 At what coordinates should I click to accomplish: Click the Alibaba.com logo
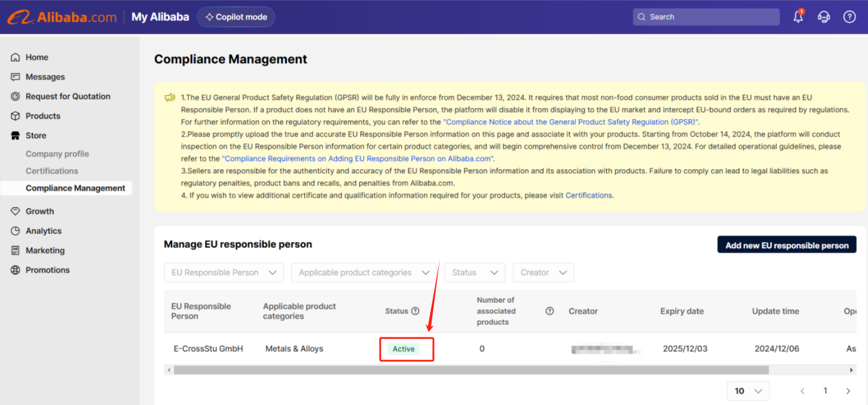click(62, 17)
